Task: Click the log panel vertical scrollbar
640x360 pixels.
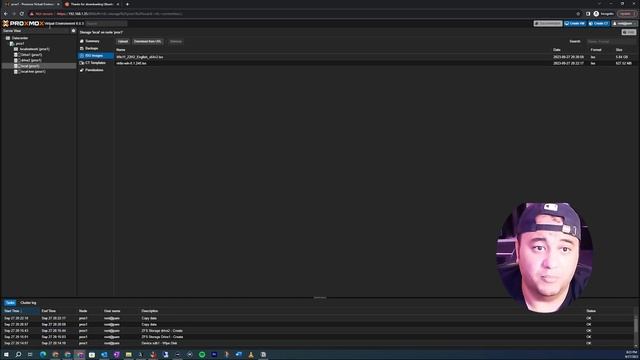Action: (x=636, y=327)
